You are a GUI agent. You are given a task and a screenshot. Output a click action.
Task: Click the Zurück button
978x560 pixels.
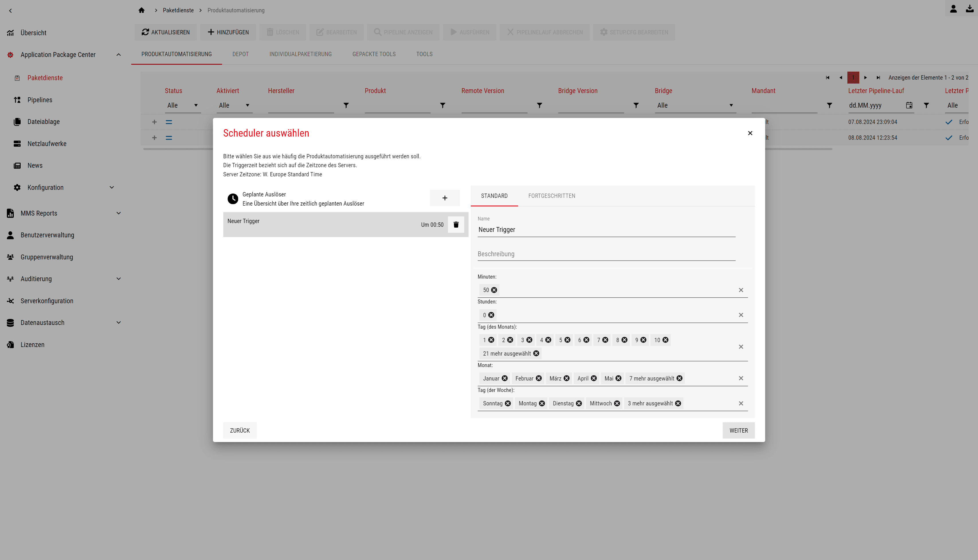(240, 430)
